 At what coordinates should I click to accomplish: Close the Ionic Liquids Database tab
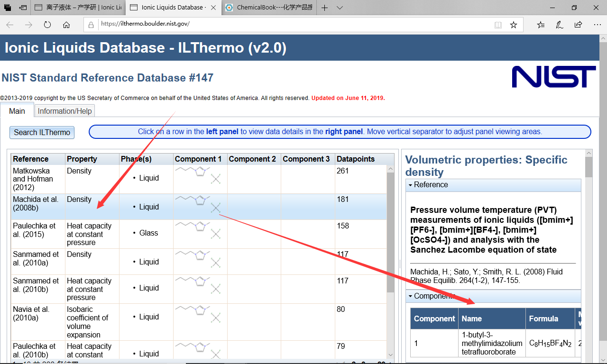point(213,8)
